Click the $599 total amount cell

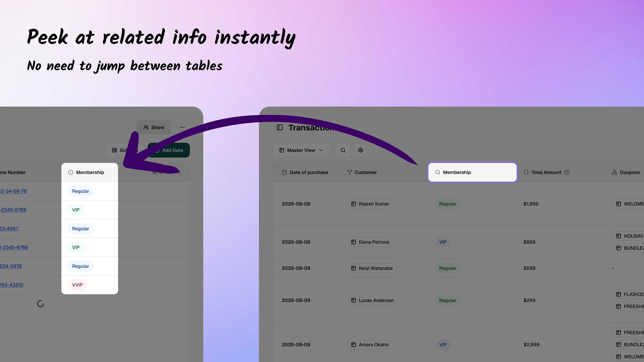click(529, 268)
